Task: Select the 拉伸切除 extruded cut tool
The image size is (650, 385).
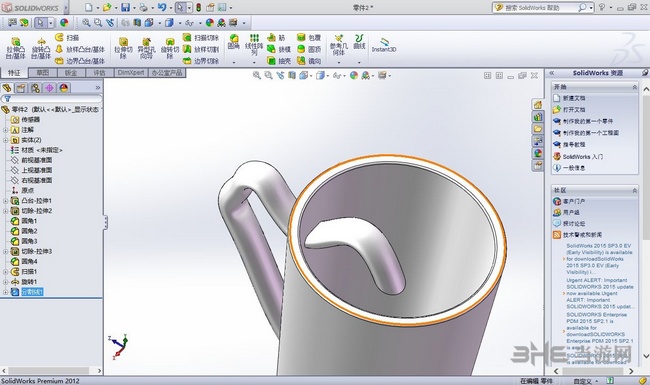Action: point(123,48)
